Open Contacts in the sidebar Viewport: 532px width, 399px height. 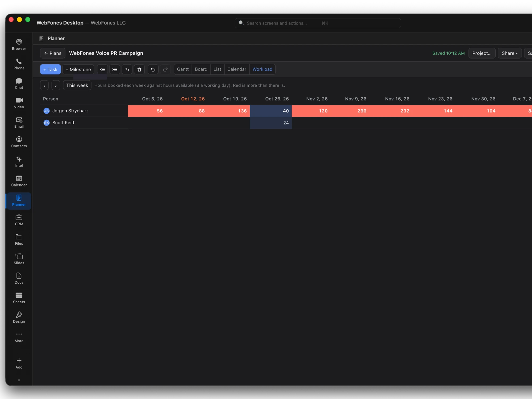(19, 142)
